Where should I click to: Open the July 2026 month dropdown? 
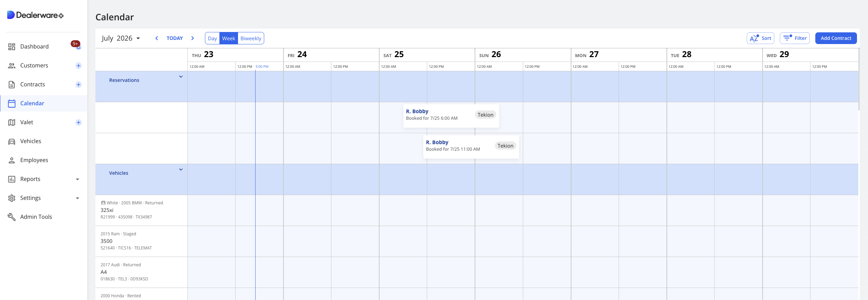pos(121,38)
